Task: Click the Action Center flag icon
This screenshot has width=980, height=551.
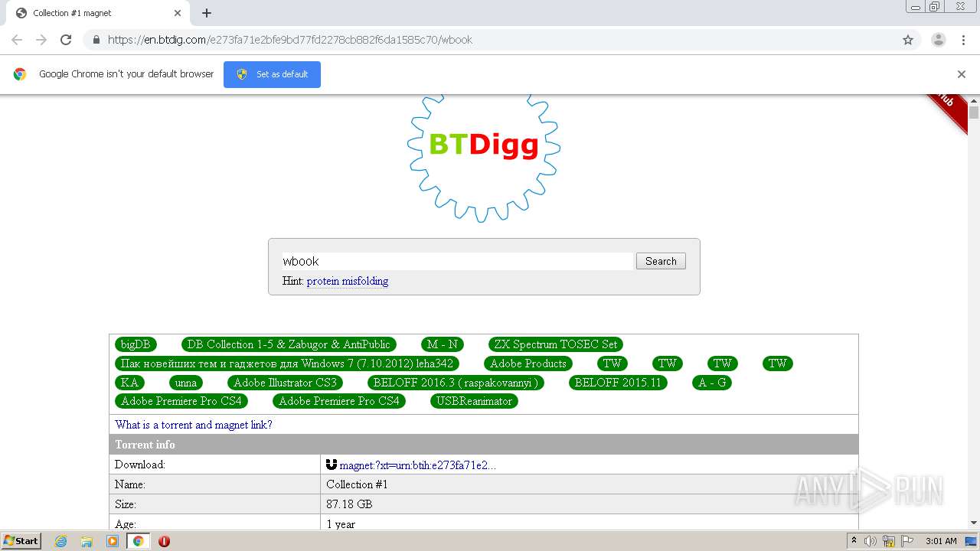Action: pyautogui.click(x=906, y=541)
